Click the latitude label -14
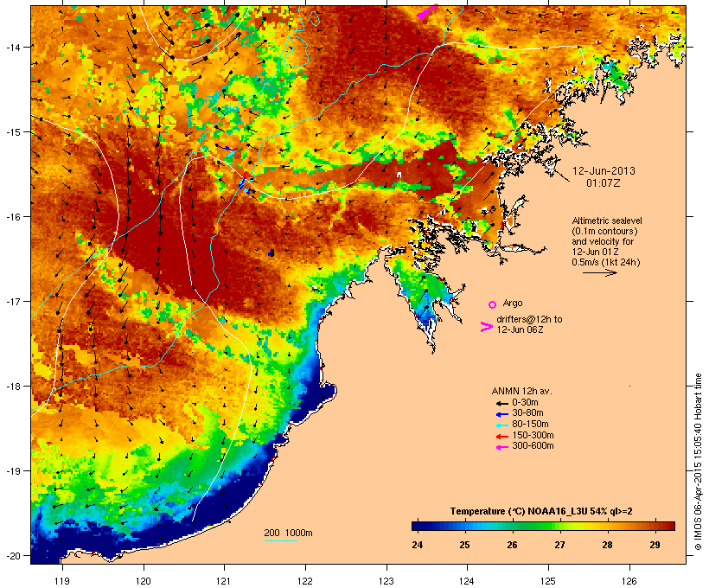 13,47
